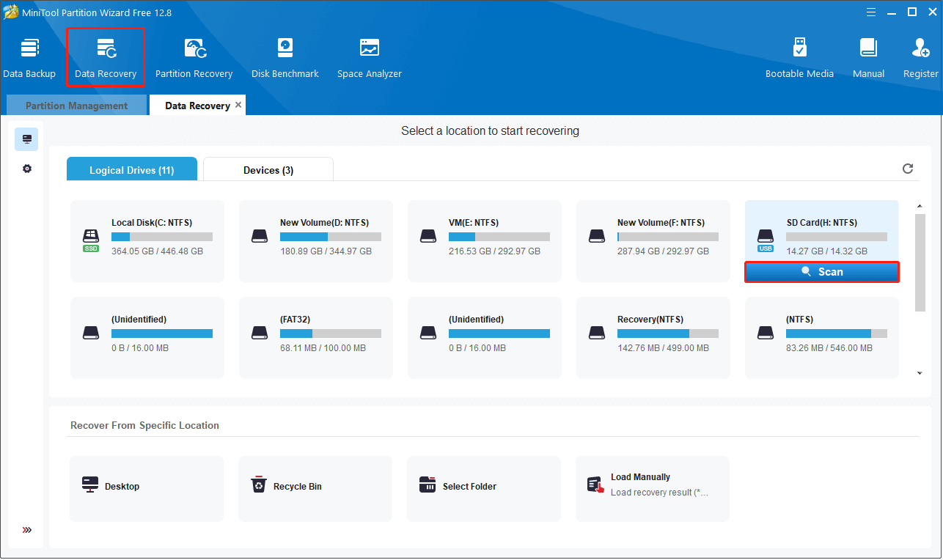943x560 pixels.
Task: Click the New Volume F drive icon
Action: [597, 237]
